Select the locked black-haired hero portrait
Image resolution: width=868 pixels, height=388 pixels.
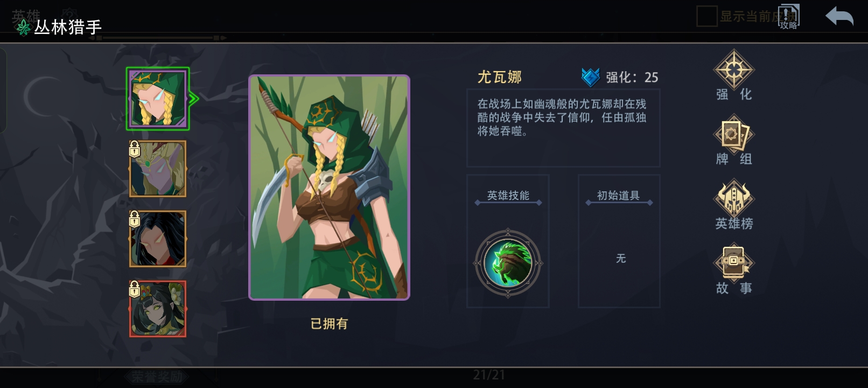[x=158, y=239]
